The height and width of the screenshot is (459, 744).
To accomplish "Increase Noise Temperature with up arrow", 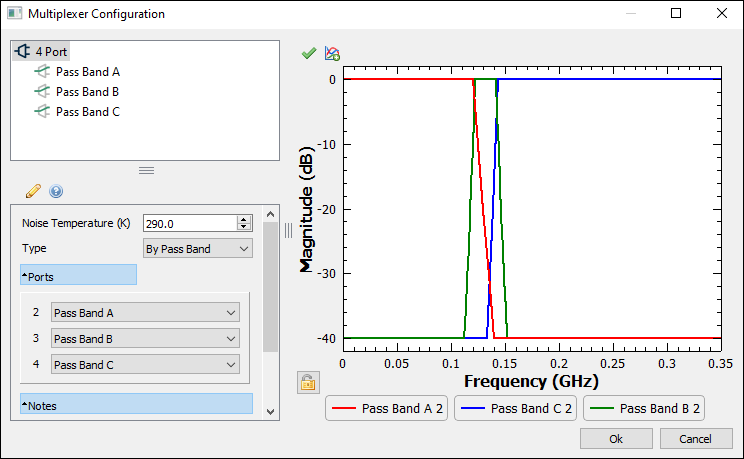I will tap(244, 219).
